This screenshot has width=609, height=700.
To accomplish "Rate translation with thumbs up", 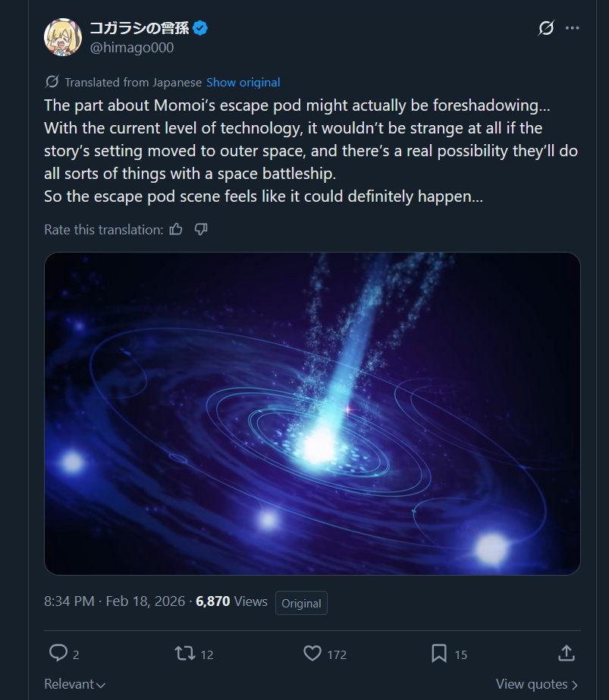I will click(x=176, y=230).
